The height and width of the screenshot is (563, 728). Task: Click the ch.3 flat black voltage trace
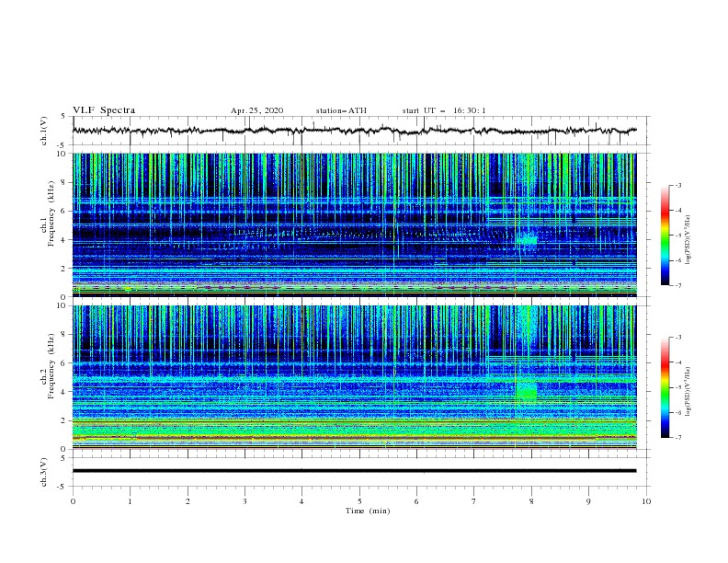354,471
